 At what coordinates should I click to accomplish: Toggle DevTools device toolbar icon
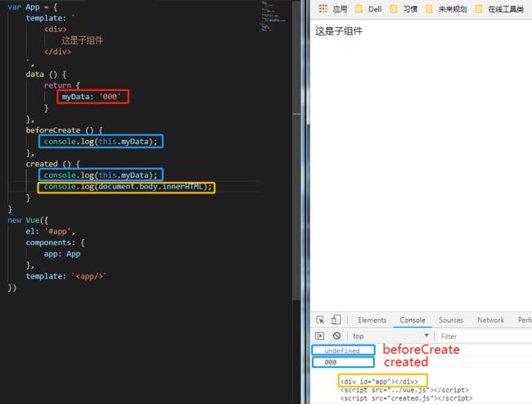tap(336, 320)
